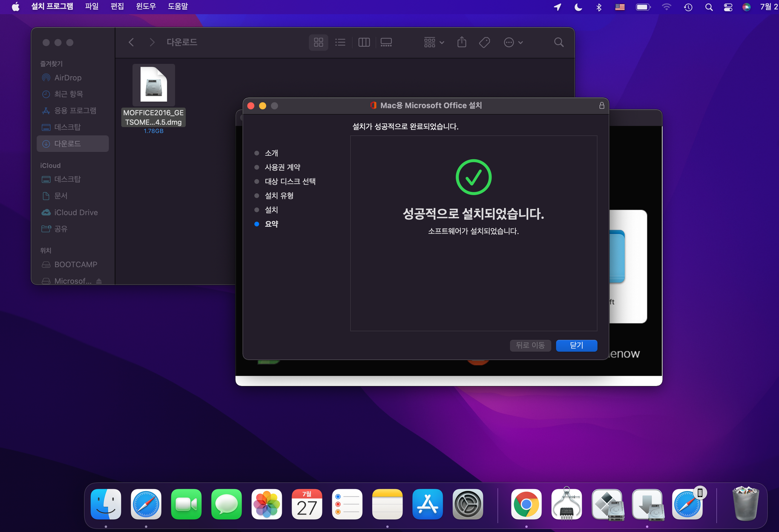Select 응용 프로그램 in the Finder sidebar

tap(72, 111)
